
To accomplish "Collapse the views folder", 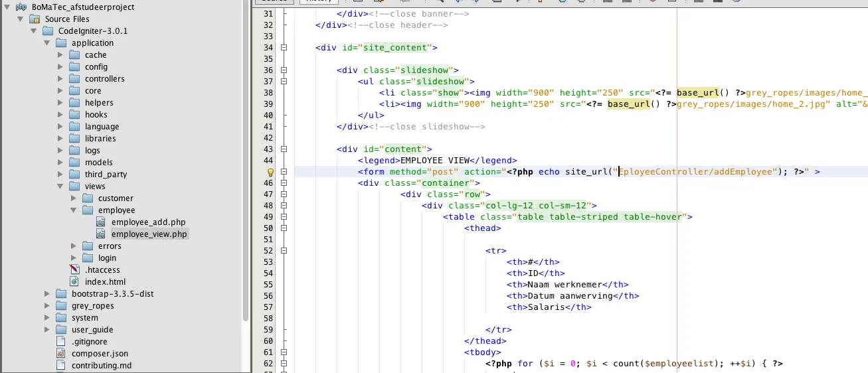I will pyautogui.click(x=60, y=186).
